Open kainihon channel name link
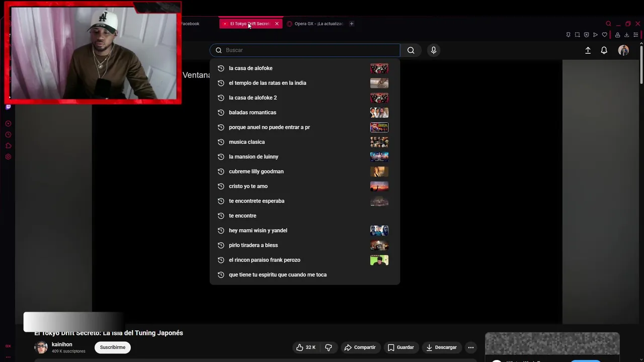644x362 pixels. 62,344
